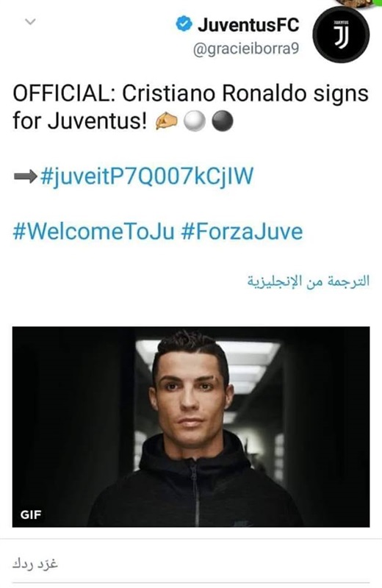Open the #juveitP7Q007kCjIW hashtag
Screen dimensions: 382x588
pos(147,176)
